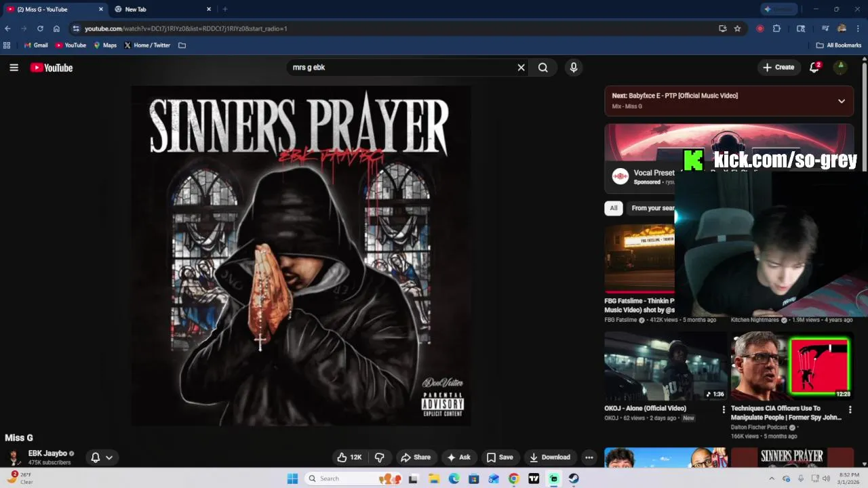Install app icon in address bar
This screenshot has height=488, width=868.
[722, 28]
